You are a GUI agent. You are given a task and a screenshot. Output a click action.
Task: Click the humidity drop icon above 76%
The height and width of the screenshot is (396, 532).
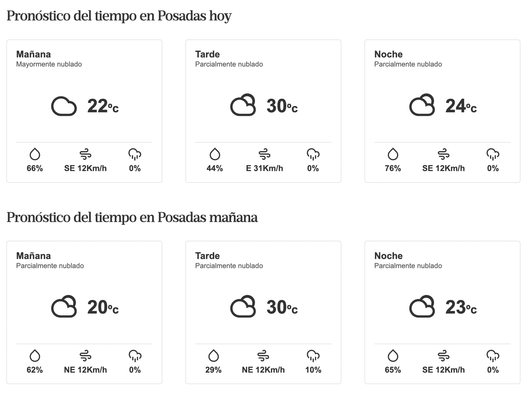pos(393,154)
